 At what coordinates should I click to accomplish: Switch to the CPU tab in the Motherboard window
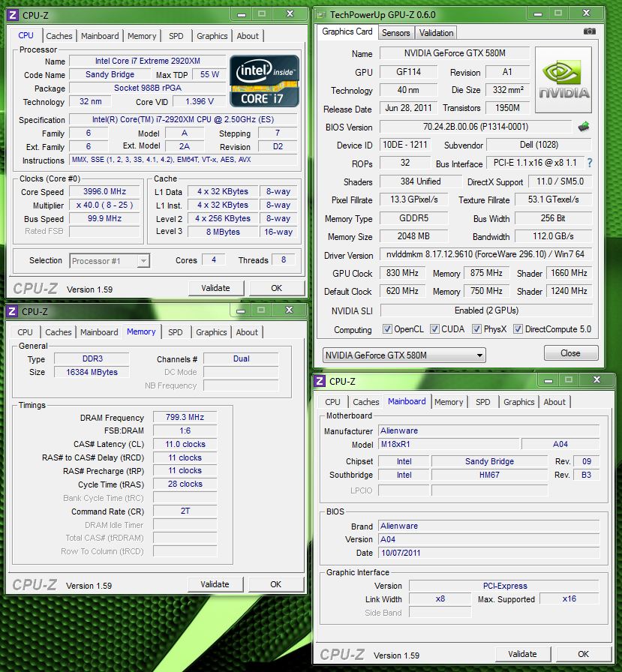[332, 402]
